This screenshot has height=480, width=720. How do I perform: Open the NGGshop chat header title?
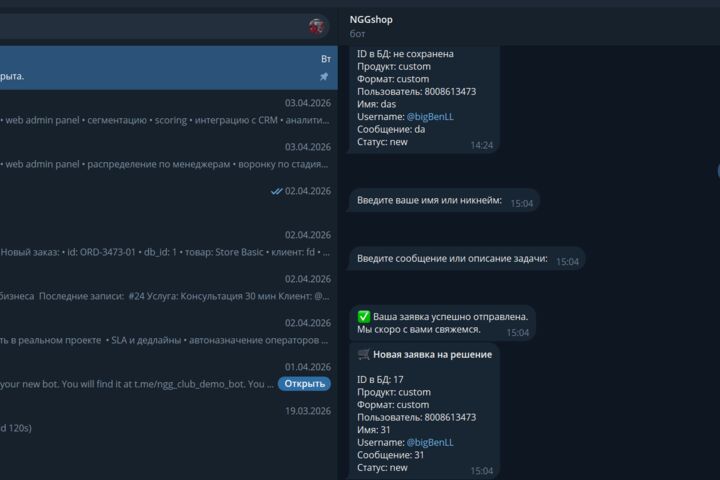(x=371, y=20)
